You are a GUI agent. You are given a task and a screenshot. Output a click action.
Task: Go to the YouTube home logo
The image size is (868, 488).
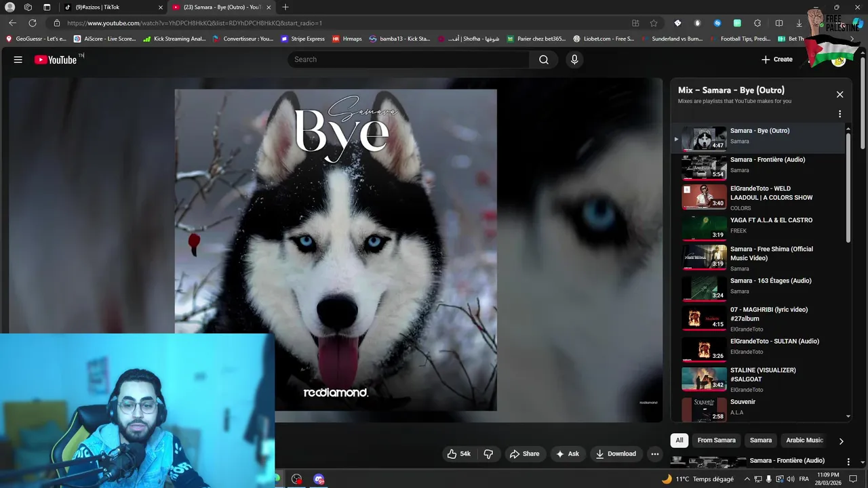coord(56,60)
